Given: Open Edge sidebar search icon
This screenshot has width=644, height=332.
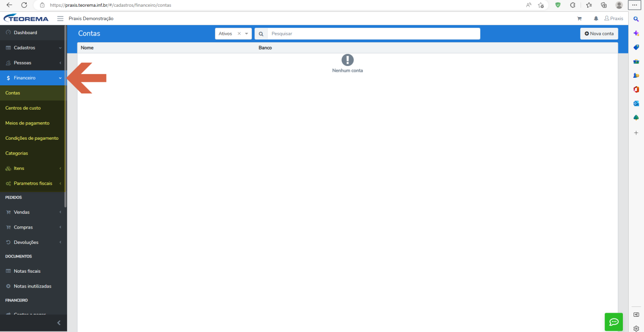Looking at the screenshot, I should (636, 19).
